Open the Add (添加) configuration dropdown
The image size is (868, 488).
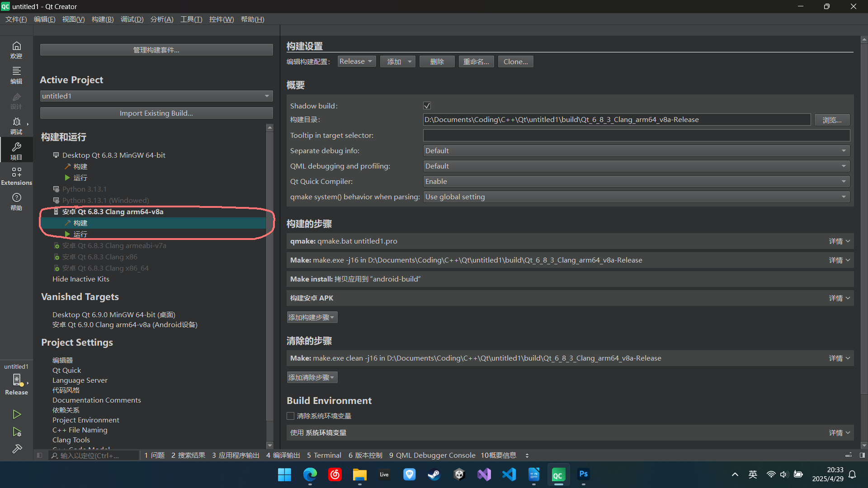click(397, 61)
